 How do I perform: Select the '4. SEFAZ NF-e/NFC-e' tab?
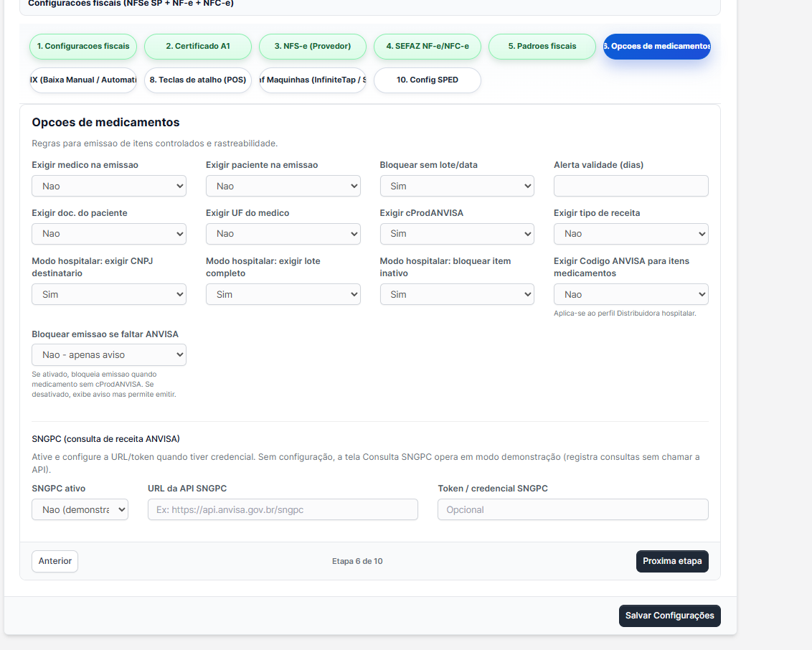(x=428, y=46)
